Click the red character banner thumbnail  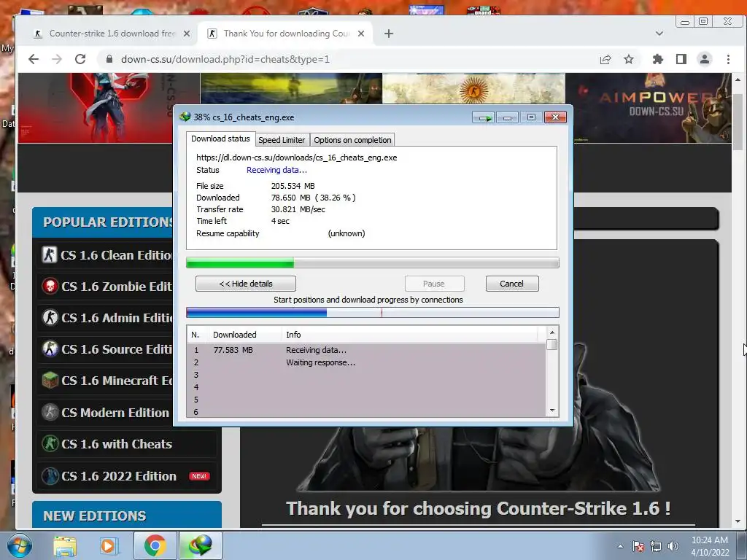109,108
